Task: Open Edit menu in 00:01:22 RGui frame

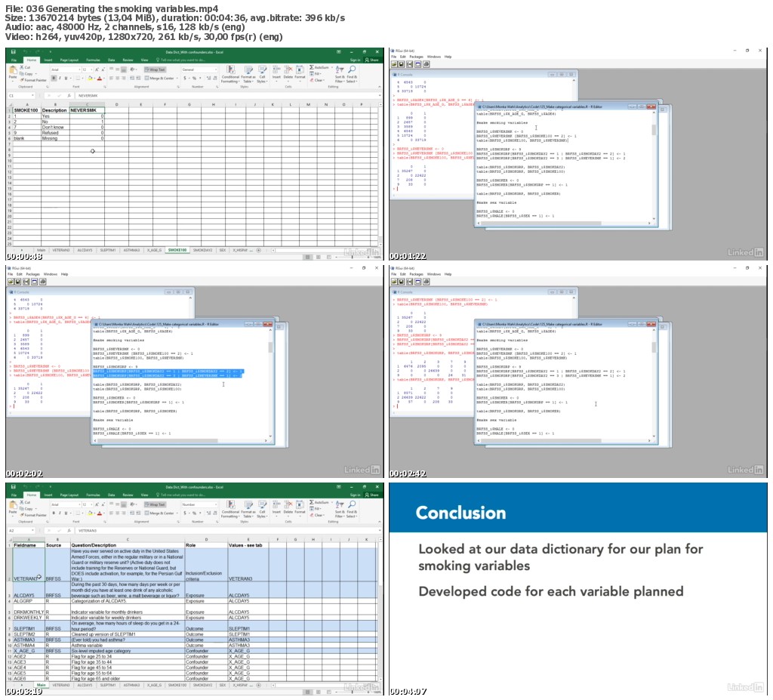Action: (403, 57)
